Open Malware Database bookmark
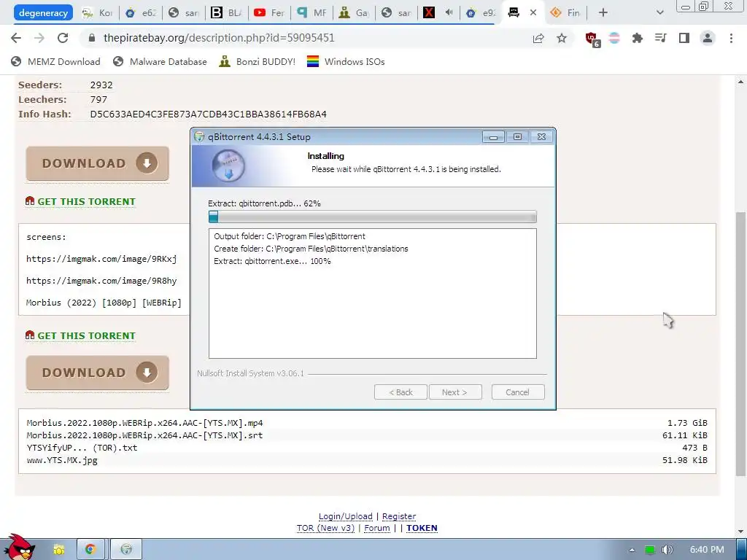 (x=160, y=61)
